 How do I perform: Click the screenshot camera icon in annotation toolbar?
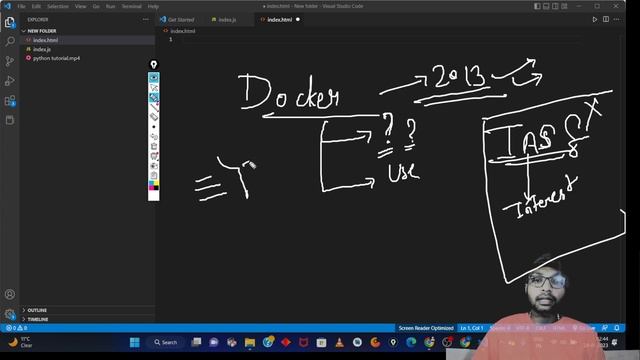click(x=154, y=166)
